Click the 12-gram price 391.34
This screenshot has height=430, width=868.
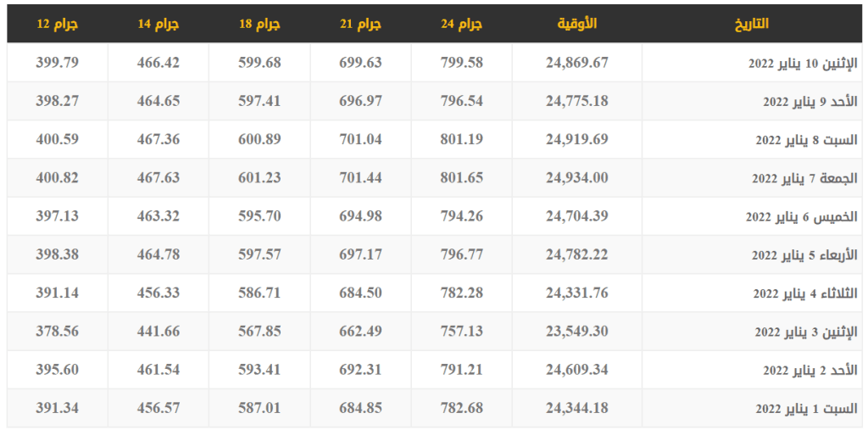coord(57,408)
